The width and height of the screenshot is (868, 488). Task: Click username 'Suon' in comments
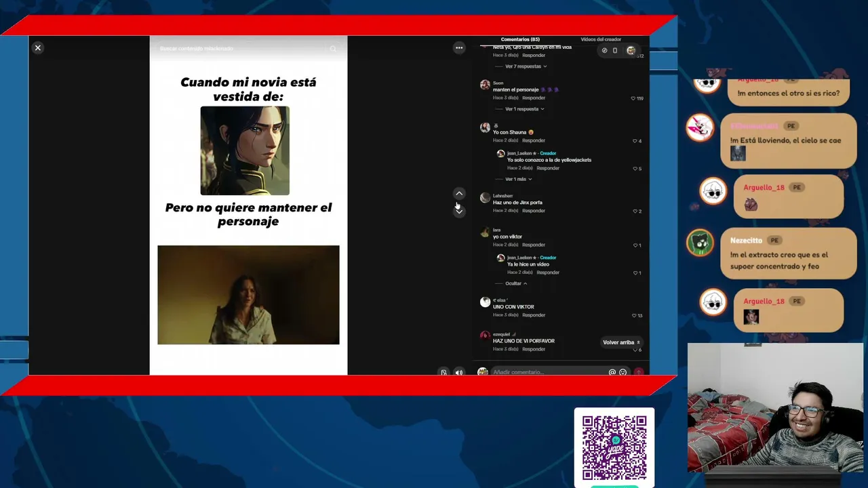click(498, 83)
